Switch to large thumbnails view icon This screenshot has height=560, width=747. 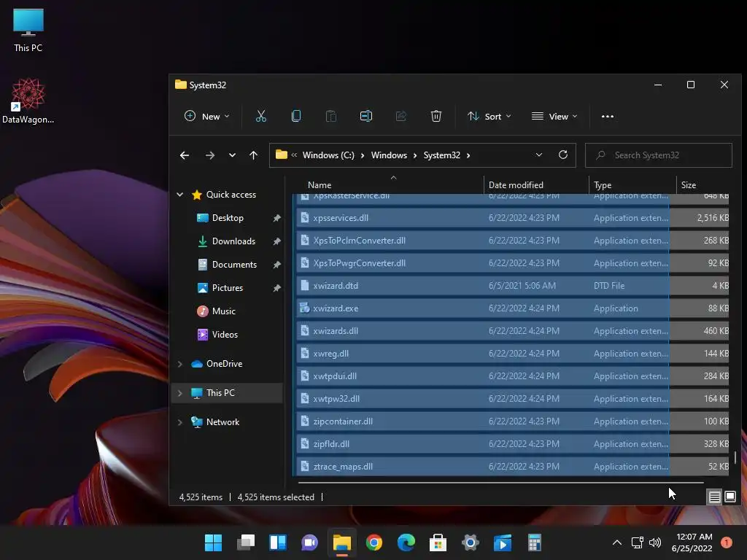click(x=729, y=497)
